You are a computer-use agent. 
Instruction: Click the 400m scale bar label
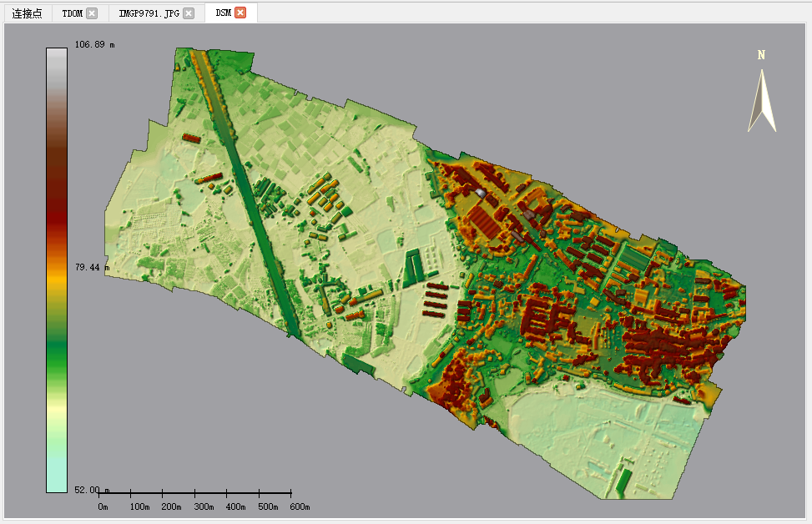235,507
